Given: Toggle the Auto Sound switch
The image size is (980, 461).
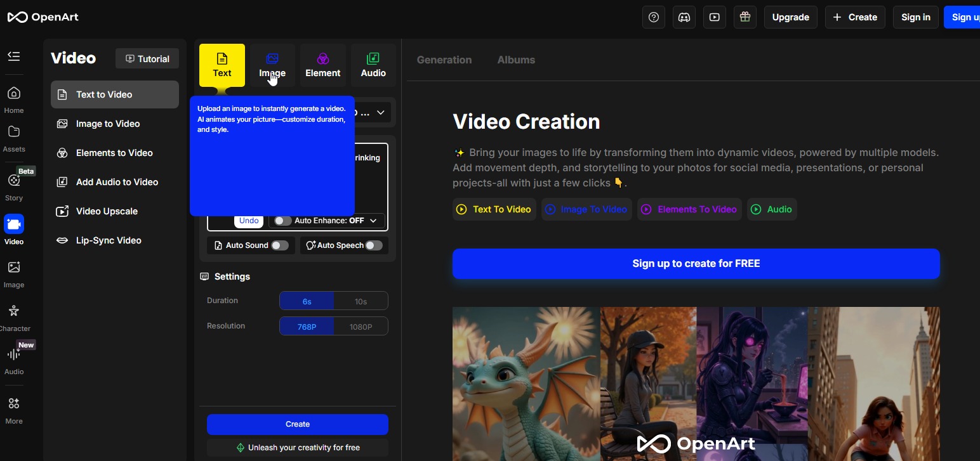Looking at the screenshot, I should pos(280,245).
